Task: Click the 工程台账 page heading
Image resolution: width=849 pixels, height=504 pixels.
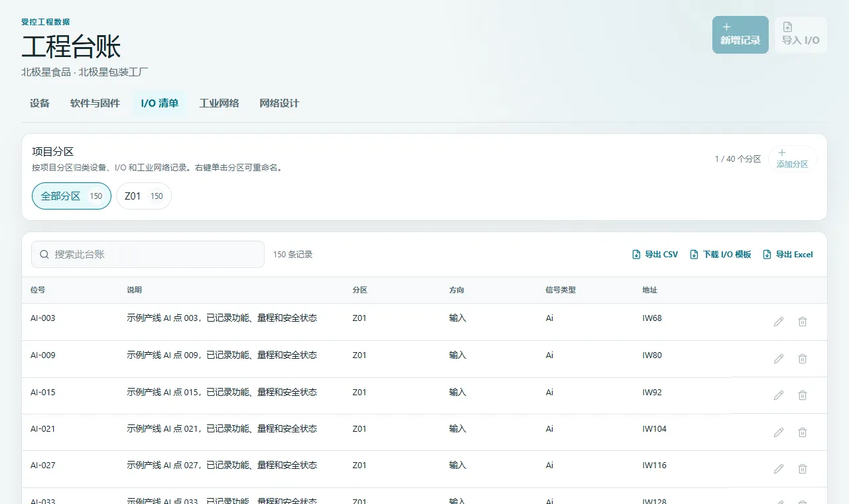Action: pos(71,48)
